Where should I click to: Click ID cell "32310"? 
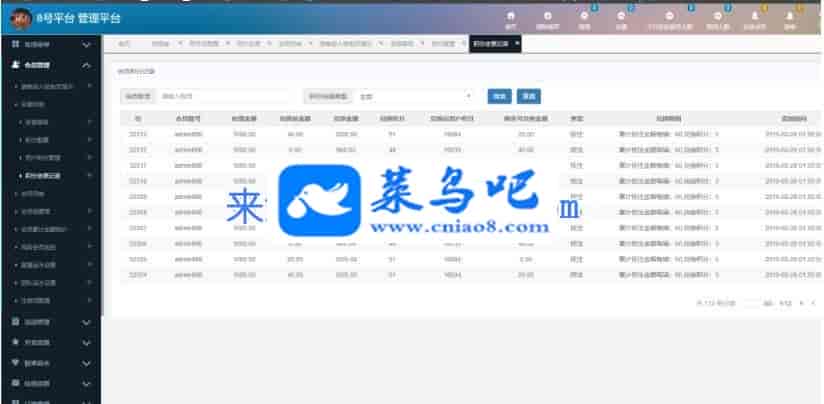(138, 181)
